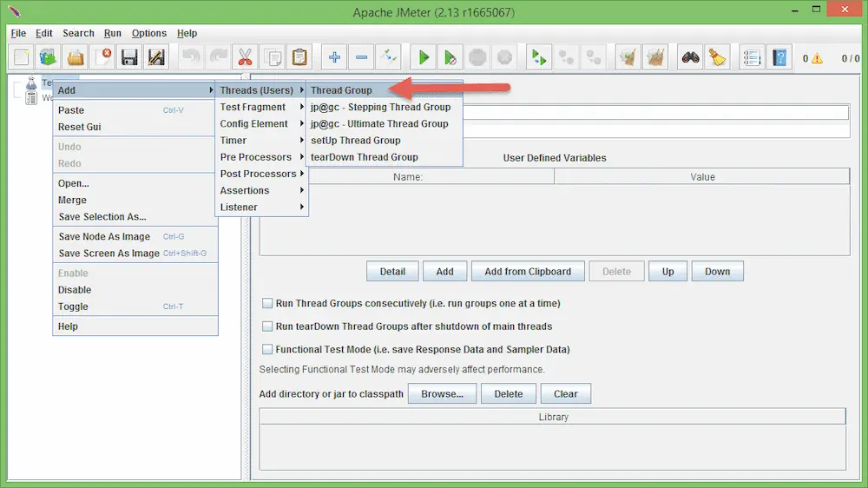
Task: Open the Run menu in menu bar
Action: pyautogui.click(x=112, y=33)
